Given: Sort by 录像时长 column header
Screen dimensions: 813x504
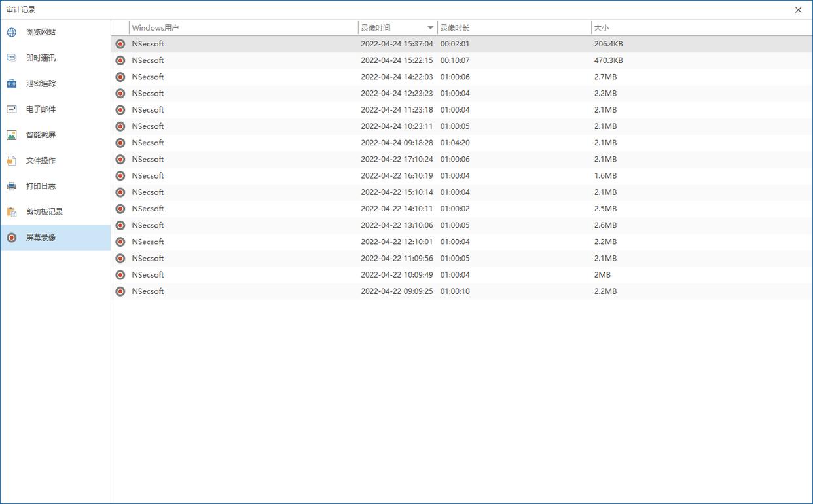Looking at the screenshot, I should [x=455, y=28].
